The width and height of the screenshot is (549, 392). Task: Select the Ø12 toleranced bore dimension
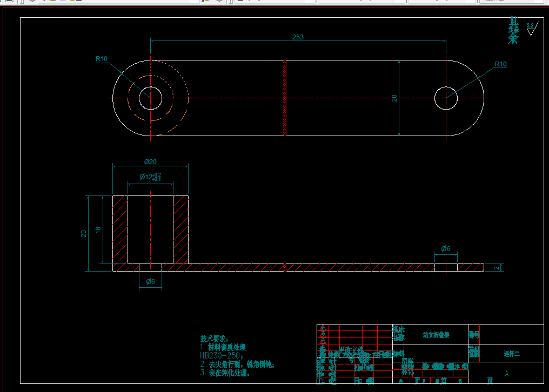point(151,177)
